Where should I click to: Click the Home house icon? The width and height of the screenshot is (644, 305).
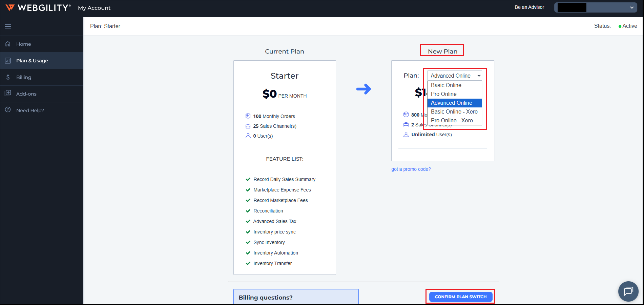8,44
